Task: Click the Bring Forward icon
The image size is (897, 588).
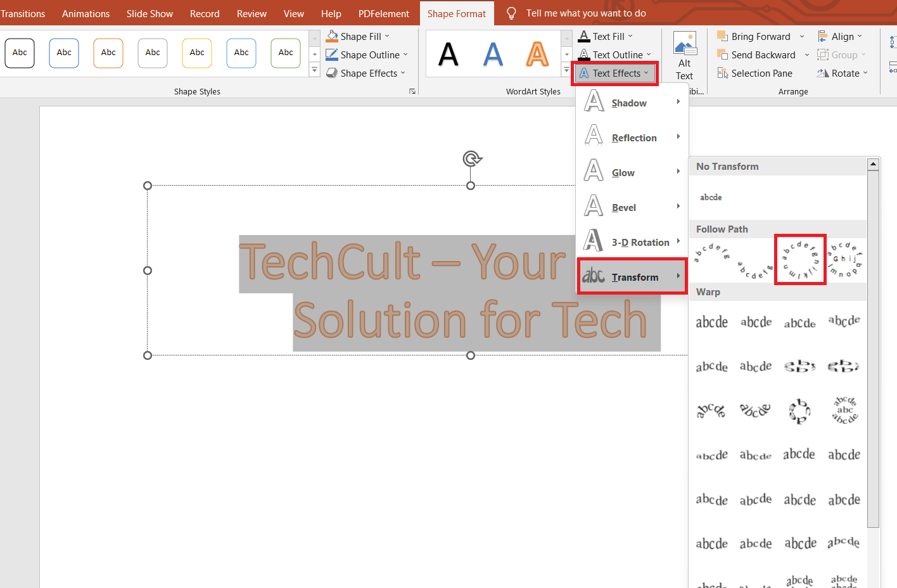Action: [x=723, y=36]
